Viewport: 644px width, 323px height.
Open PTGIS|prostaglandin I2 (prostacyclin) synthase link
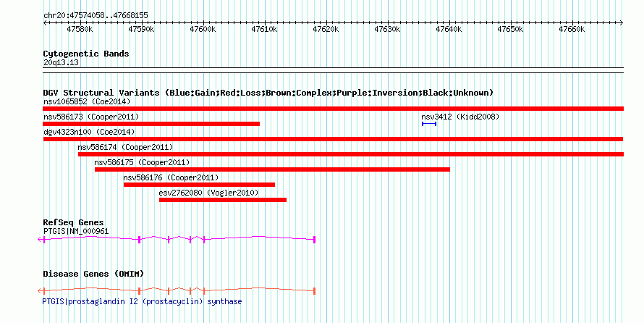point(142,301)
